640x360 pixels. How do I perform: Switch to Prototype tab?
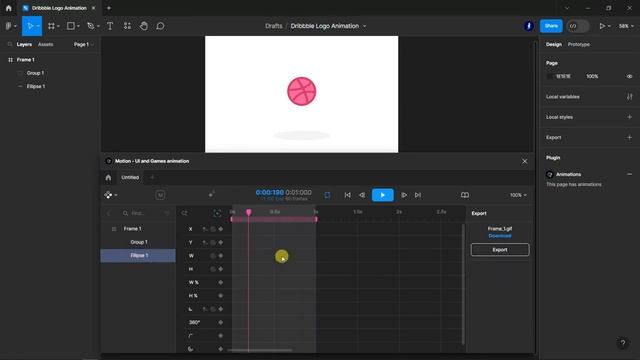578,44
